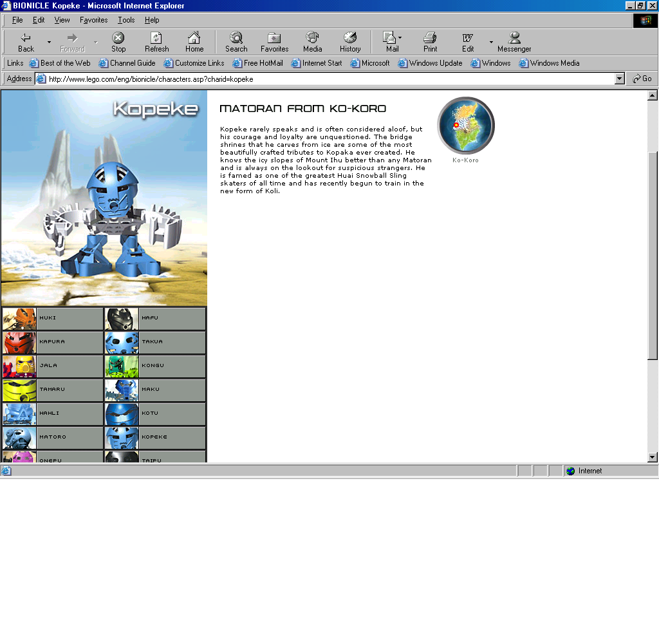Launch Messenger from toolbar

(514, 43)
